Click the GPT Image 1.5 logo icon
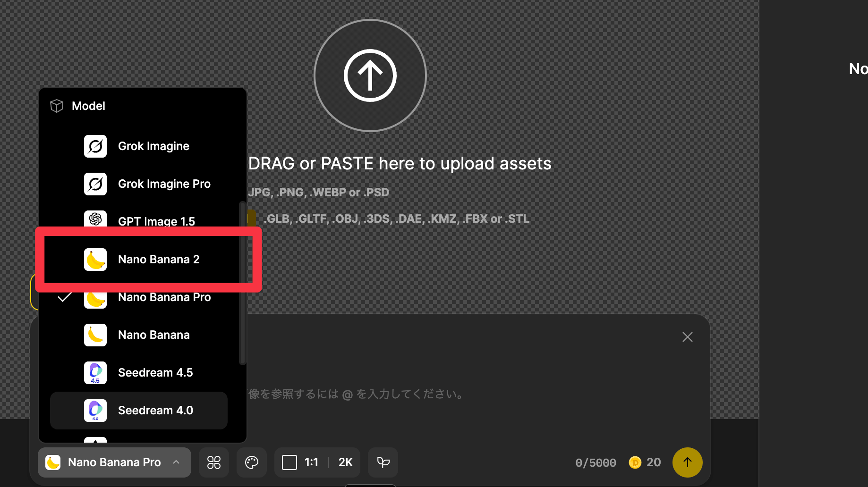This screenshot has width=868, height=487. [95, 219]
